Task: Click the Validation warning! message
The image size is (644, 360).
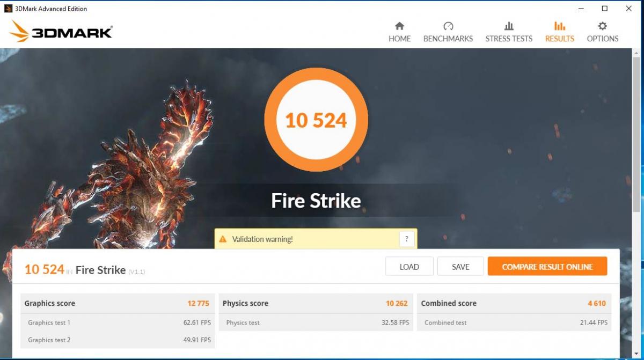Action: pyautogui.click(x=262, y=239)
